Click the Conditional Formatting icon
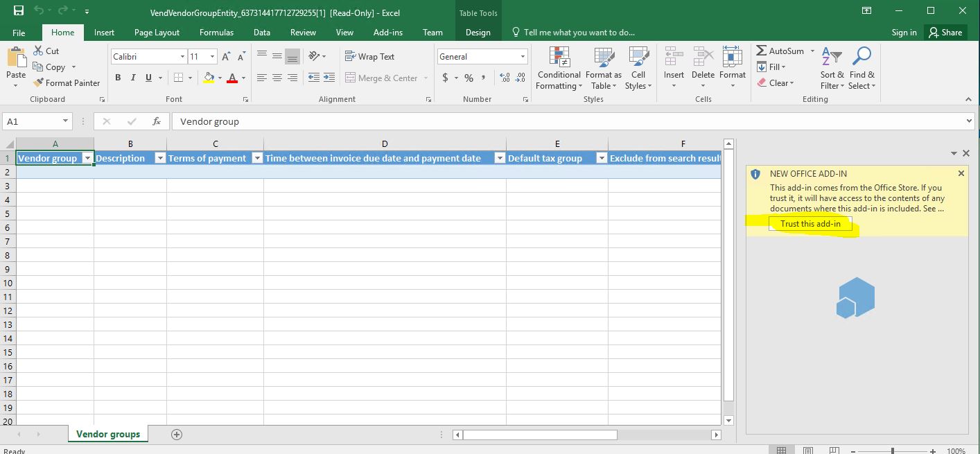 [559, 57]
